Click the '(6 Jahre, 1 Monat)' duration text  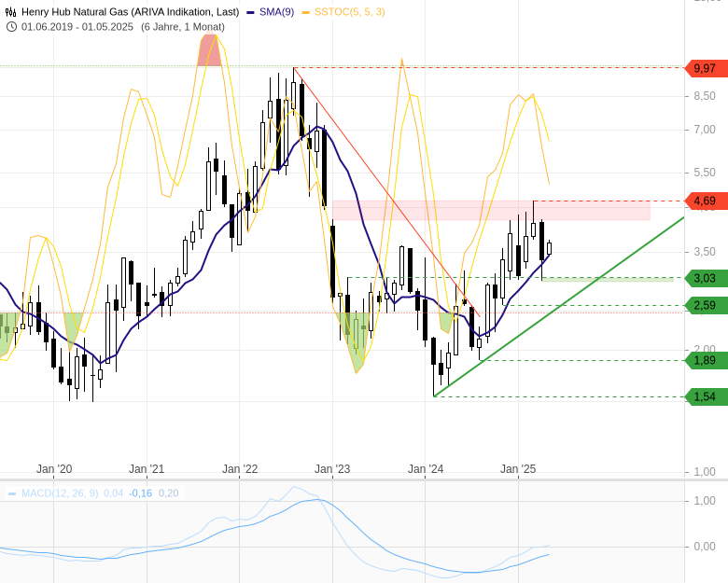(x=183, y=27)
